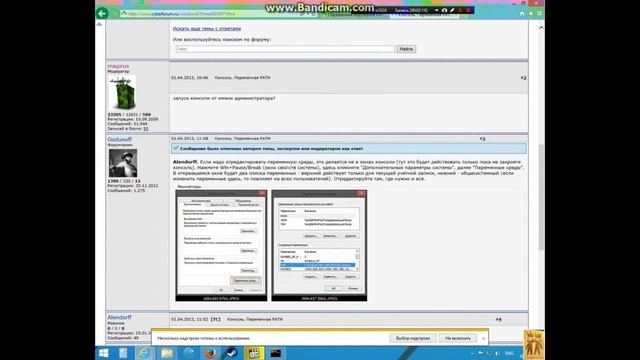Open Bandicam clapperboard taskbar icon
Image resolution: width=640 pixels, height=360 pixels.
(254, 353)
